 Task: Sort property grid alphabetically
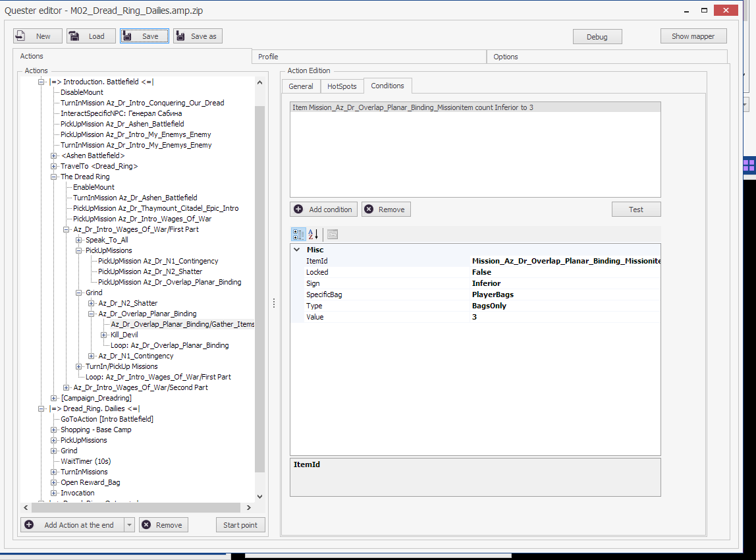click(313, 235)
